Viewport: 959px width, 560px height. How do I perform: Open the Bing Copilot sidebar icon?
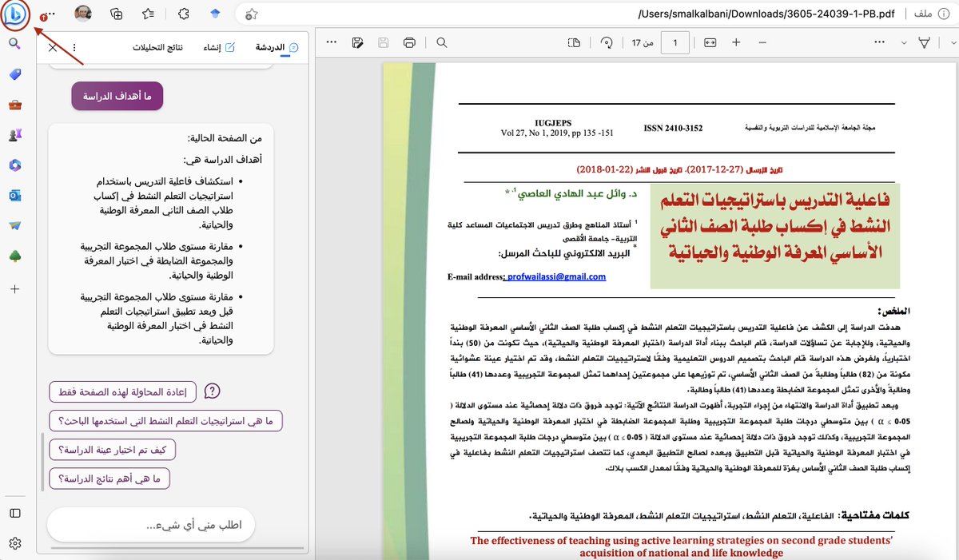pyautogui.click(x=14, y=14)
